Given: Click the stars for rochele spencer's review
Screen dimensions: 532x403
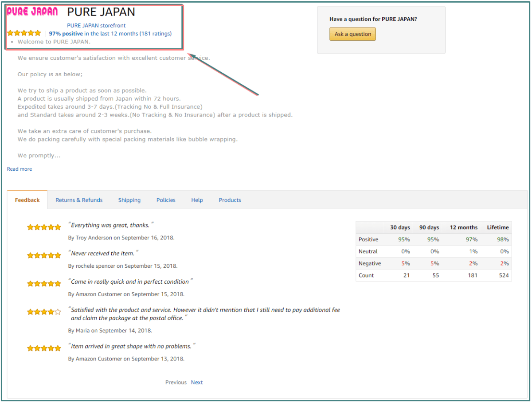Looking at the screenshot, I should 44,255.
